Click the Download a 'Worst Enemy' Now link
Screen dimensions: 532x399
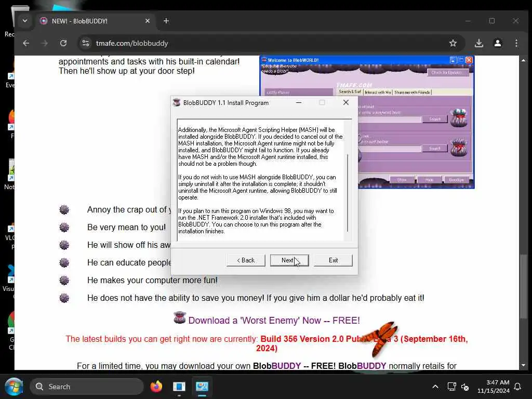point(274,320)
